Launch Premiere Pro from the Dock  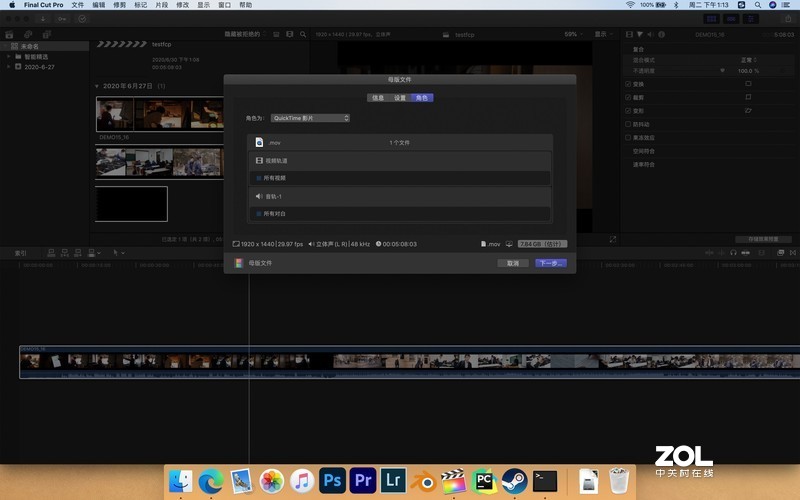[x=363, y=481]
